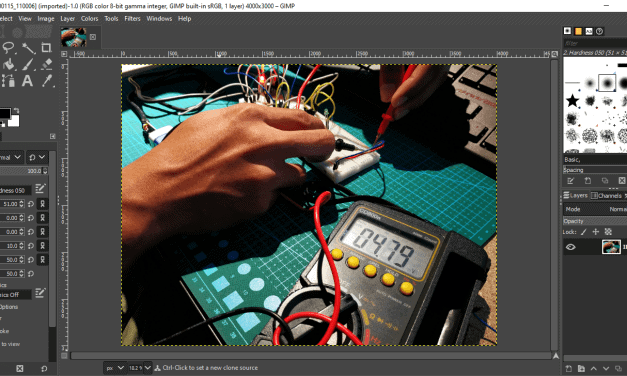
Task: Open the Layer menu
Action: [x=68, y=18]
